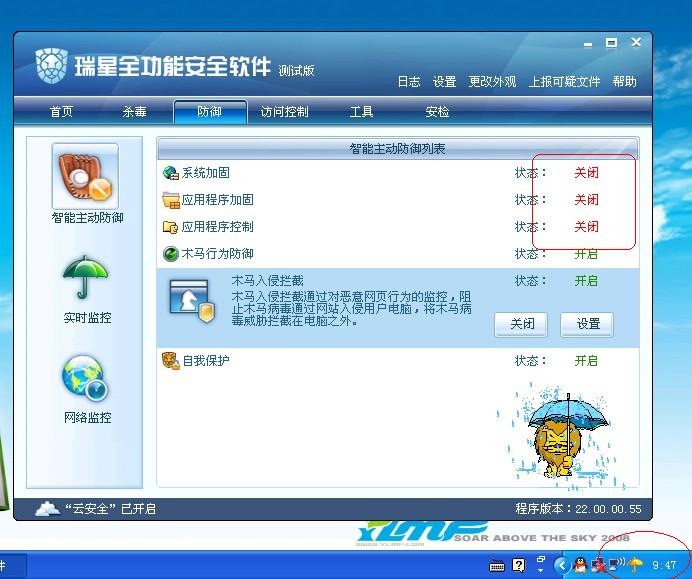The height and width of the screenshot is (579, 692).
Task: Click the 木马行为防御 green icon
Action: coord(170,254)
